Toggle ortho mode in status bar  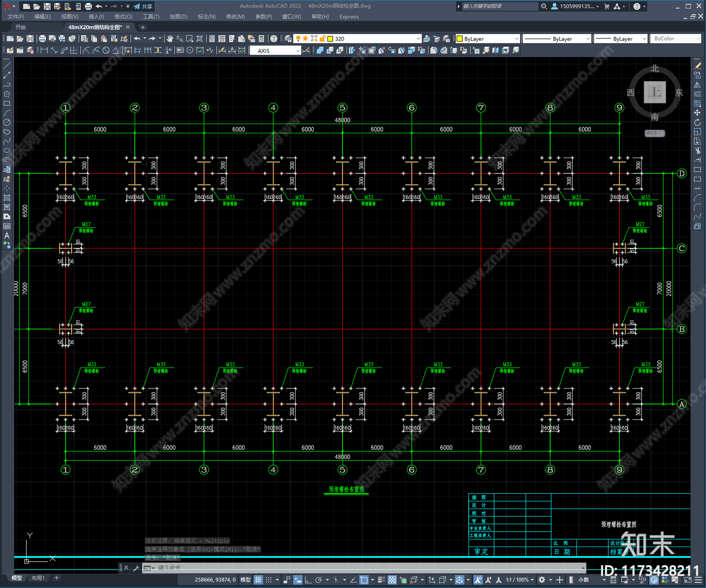308,580
